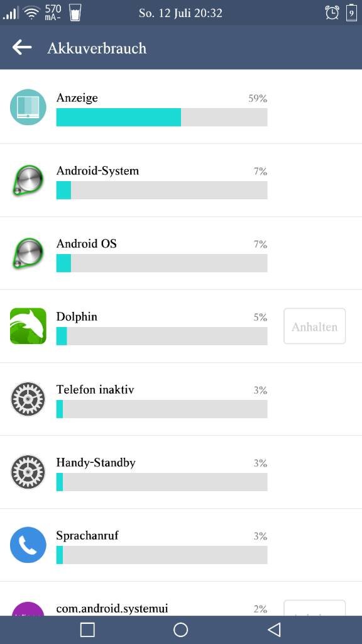Tap the recent apps square button
The width and height of the screenshot is (362, 644).
click(x=87, y=630)
